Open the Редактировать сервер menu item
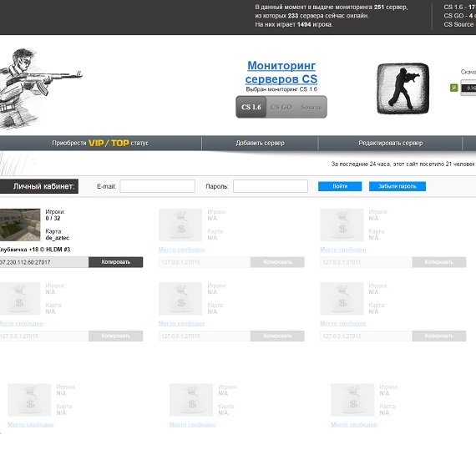 pyautogui.click(x=390, y=143)
